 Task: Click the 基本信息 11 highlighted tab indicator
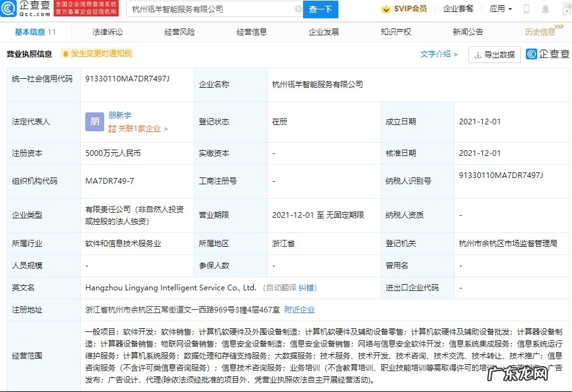point(30,32)
